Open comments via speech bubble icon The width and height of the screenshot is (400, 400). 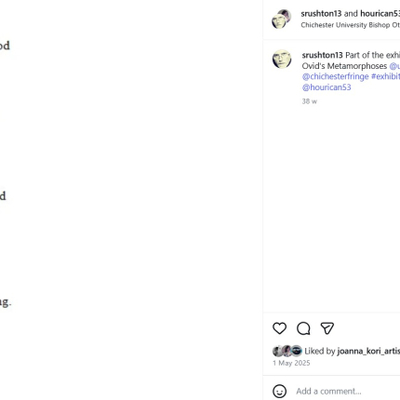(x=303, y=328)
